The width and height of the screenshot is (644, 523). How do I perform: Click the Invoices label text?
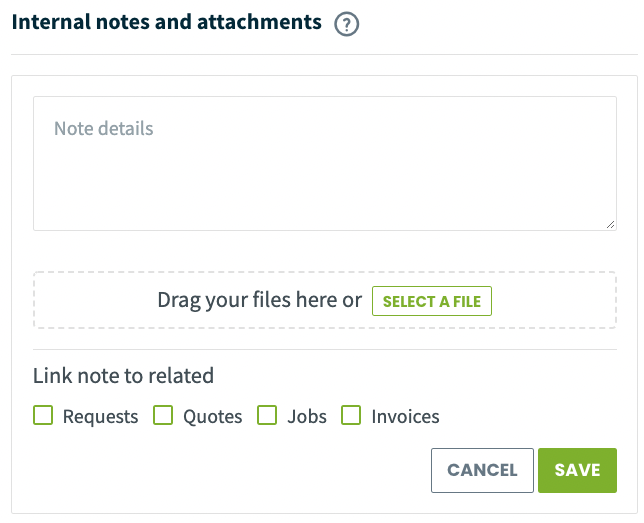[x=405, y=417]
